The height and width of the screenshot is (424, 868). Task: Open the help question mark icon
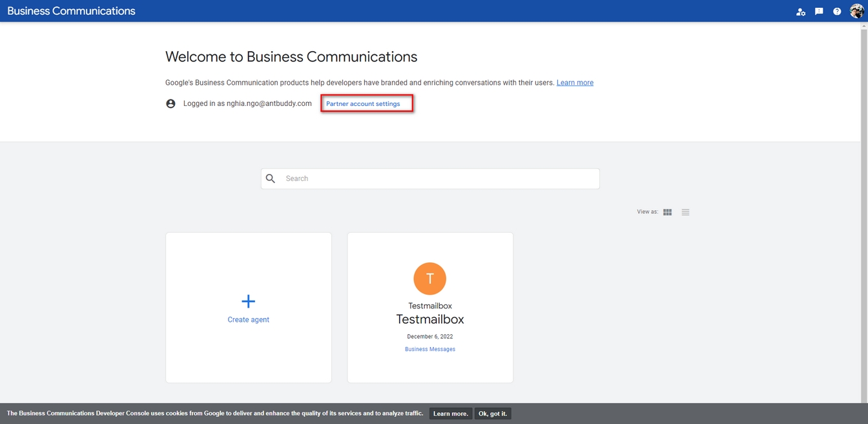click(837, 12)
